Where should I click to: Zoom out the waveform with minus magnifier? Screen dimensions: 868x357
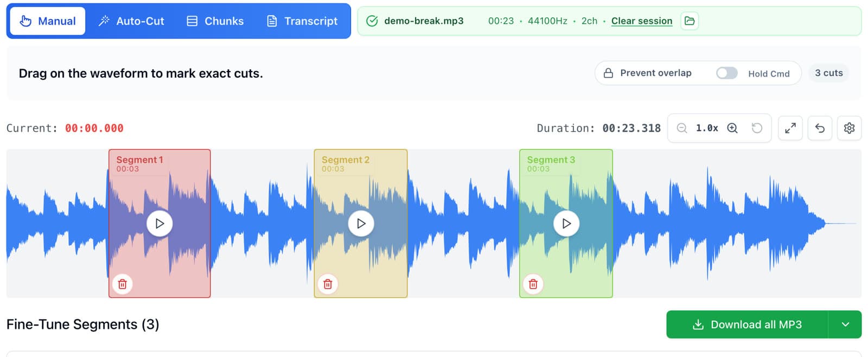pos(682,128)
